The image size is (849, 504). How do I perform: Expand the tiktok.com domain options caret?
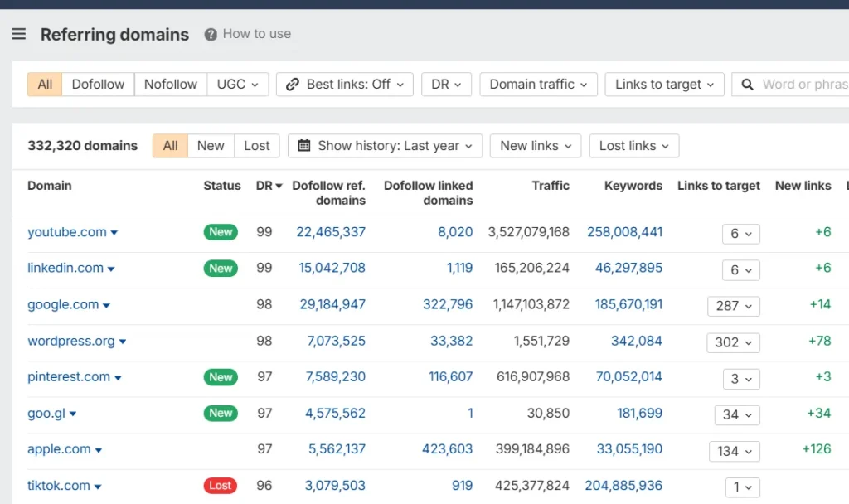point(98,487)
